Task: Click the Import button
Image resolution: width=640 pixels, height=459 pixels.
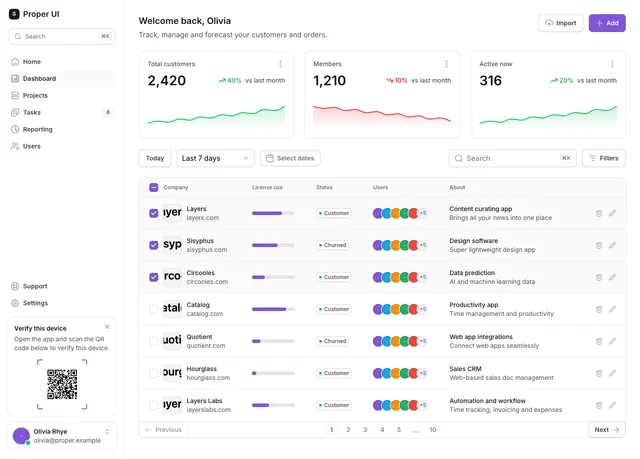Action: coord(561,23)
